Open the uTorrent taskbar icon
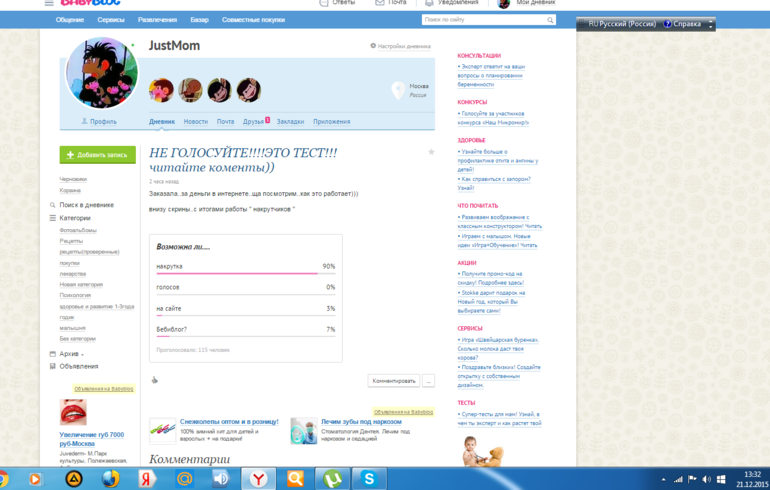 click(x=332, y=479)
